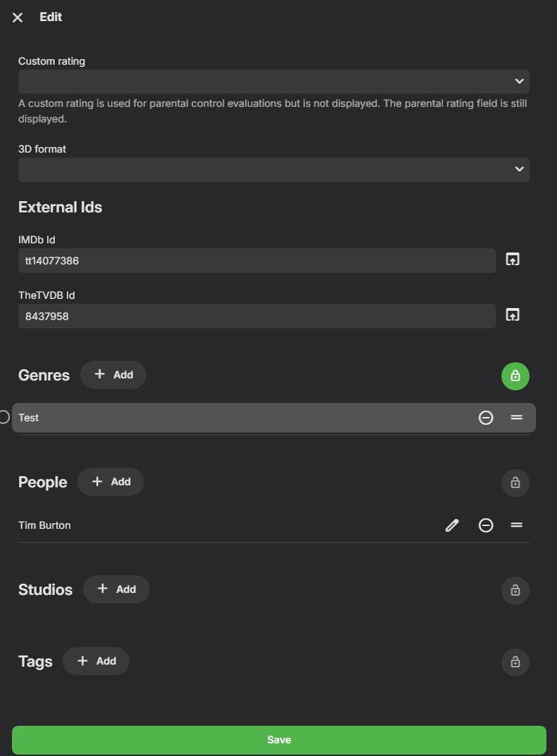Open the 3D format dropdown

(274, 169)
